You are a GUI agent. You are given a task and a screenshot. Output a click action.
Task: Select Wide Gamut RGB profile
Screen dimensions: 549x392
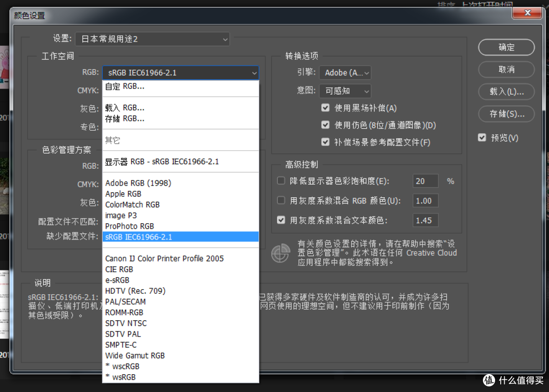pyautogui.click(x=180, y=355)
